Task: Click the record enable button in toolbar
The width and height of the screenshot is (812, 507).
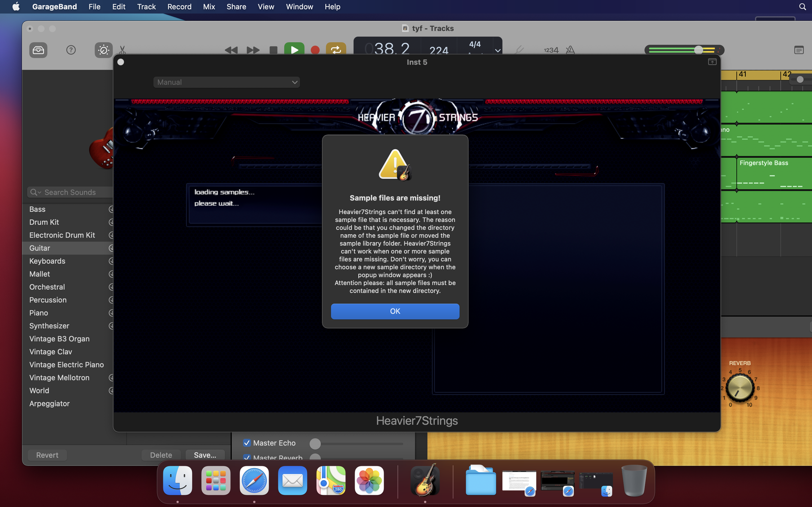Action: (315, 50)
